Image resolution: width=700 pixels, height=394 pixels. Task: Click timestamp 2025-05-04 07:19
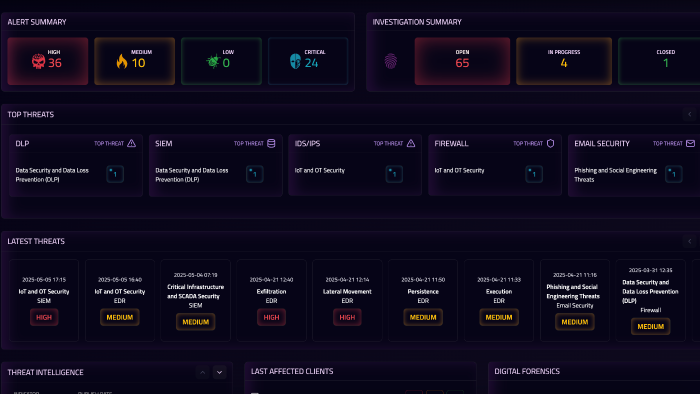196,275
